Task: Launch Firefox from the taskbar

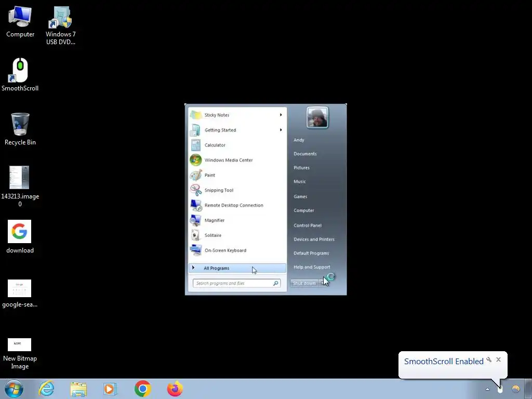Action: point(175,389)
